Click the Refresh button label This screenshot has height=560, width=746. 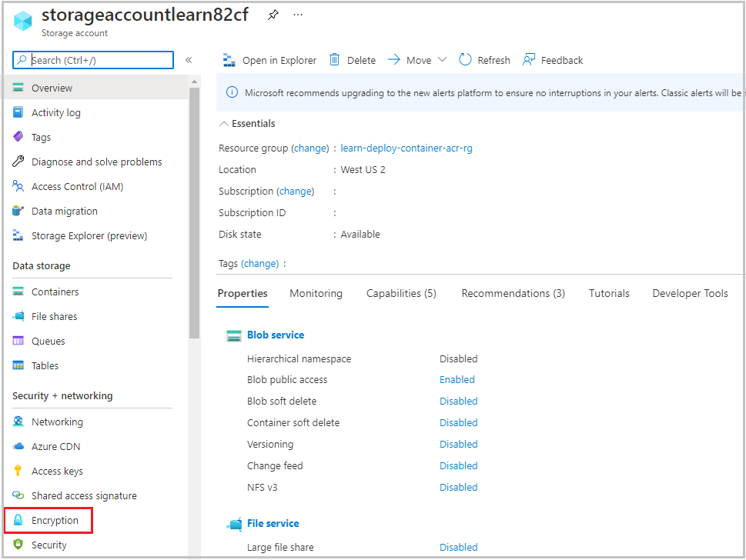point(493,60)
